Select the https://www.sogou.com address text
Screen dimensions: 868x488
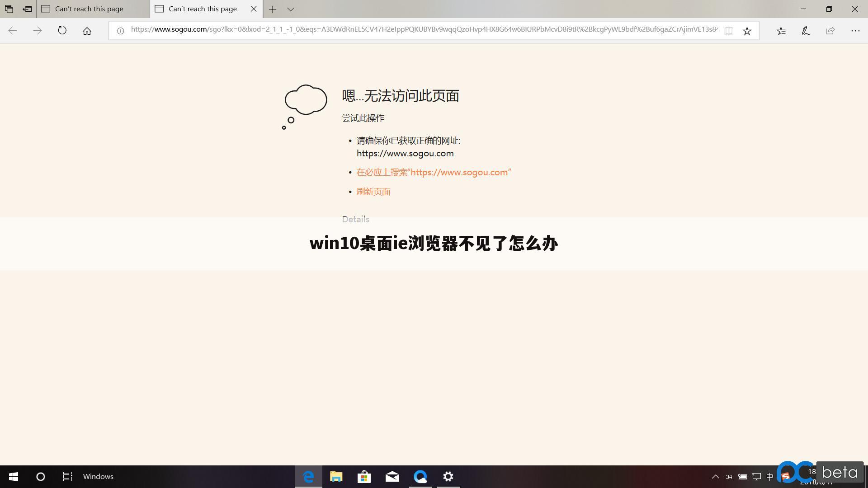(x=405, y=153)
